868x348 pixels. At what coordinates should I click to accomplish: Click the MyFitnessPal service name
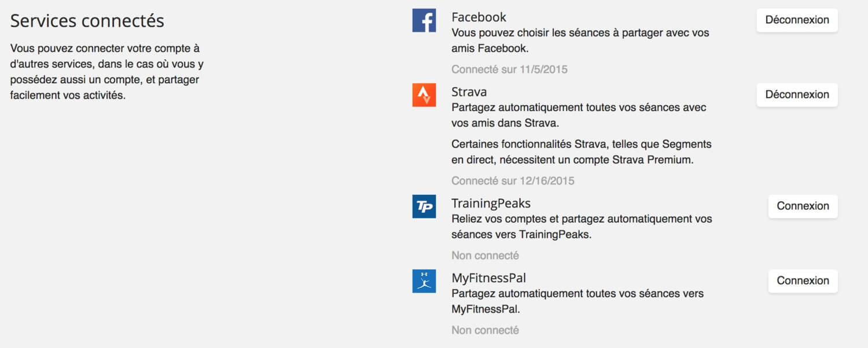[x=488, y=278]
